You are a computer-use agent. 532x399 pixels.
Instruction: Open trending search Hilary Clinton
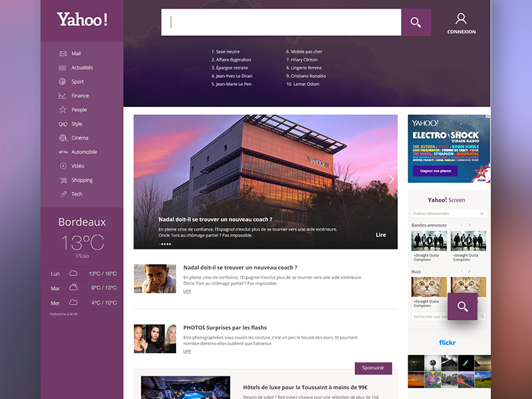pos(302,60)
